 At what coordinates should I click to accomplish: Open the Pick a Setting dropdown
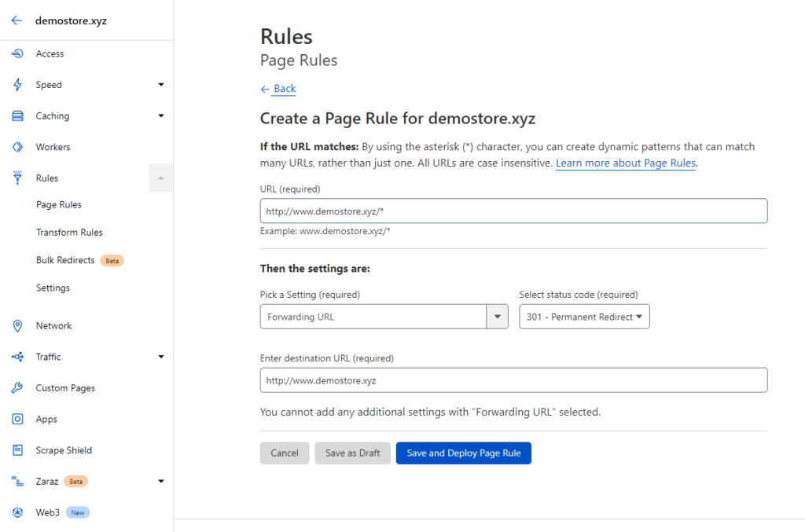384,317
